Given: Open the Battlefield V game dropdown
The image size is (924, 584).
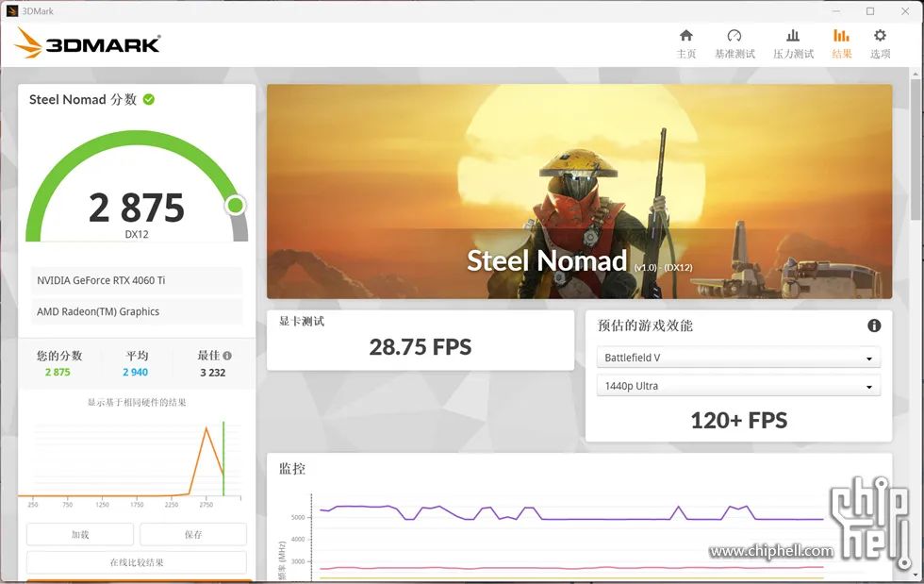Looking at the screenshot, I should tap(738, 358).
